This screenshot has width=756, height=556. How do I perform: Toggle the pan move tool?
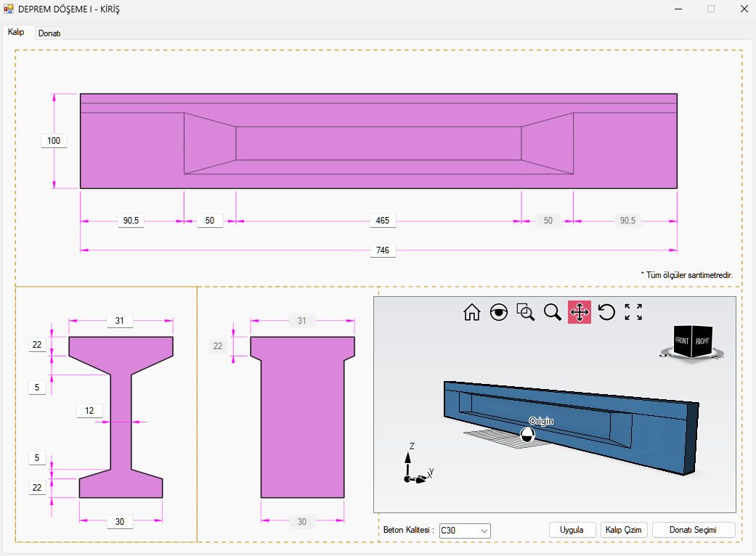tap(580, 312)
